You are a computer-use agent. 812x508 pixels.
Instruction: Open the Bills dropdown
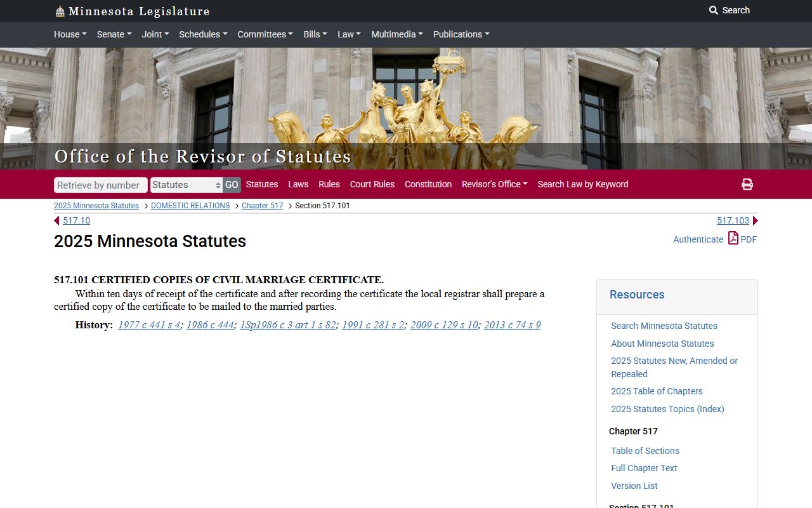(x=315, y=34)
